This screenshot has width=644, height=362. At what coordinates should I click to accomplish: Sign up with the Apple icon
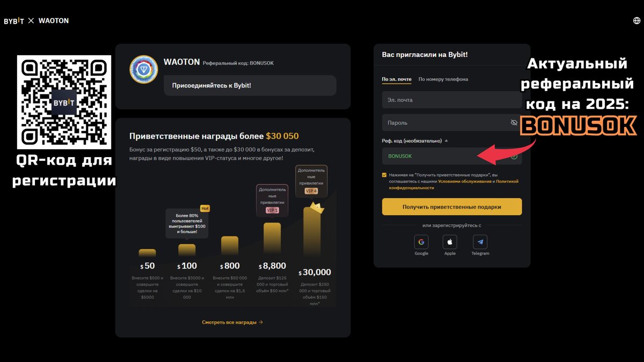[450, 242]
